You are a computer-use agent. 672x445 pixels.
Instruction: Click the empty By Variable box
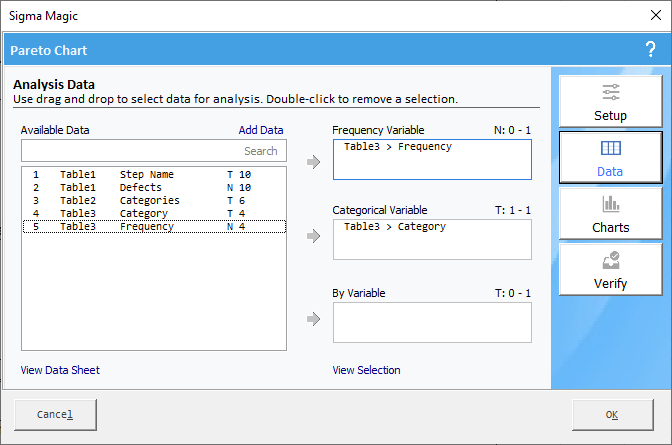point(432,322)
